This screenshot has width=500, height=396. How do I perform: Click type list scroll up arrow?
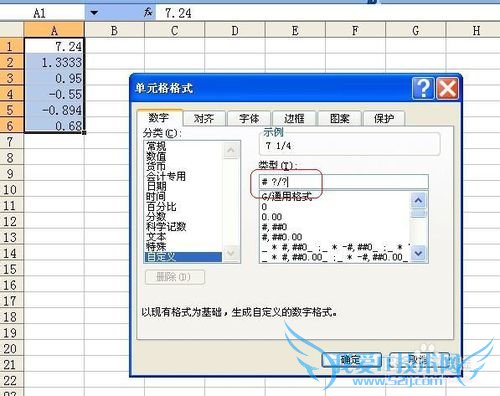[419, 200]
